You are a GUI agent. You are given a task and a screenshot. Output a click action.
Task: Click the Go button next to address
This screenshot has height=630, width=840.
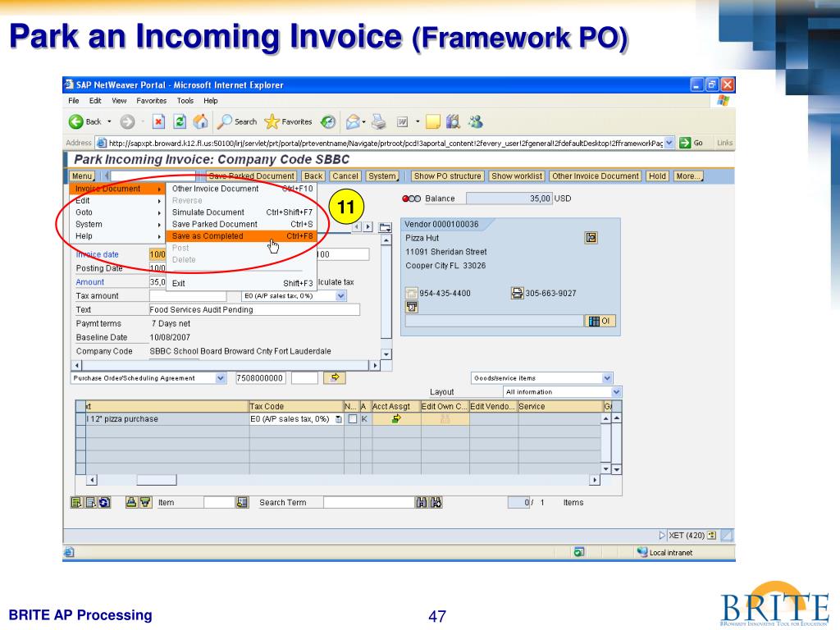[x=691, y=143]
